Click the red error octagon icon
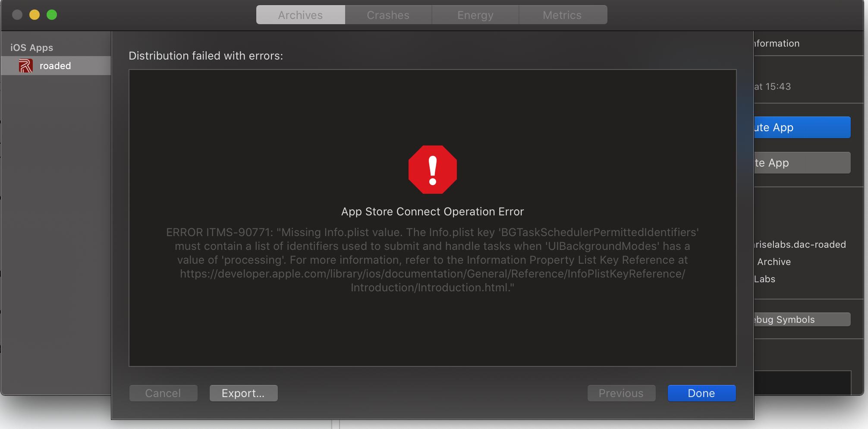Image resolution: width=868 pixels, height=429 pixels. click(x=432, y=170)
